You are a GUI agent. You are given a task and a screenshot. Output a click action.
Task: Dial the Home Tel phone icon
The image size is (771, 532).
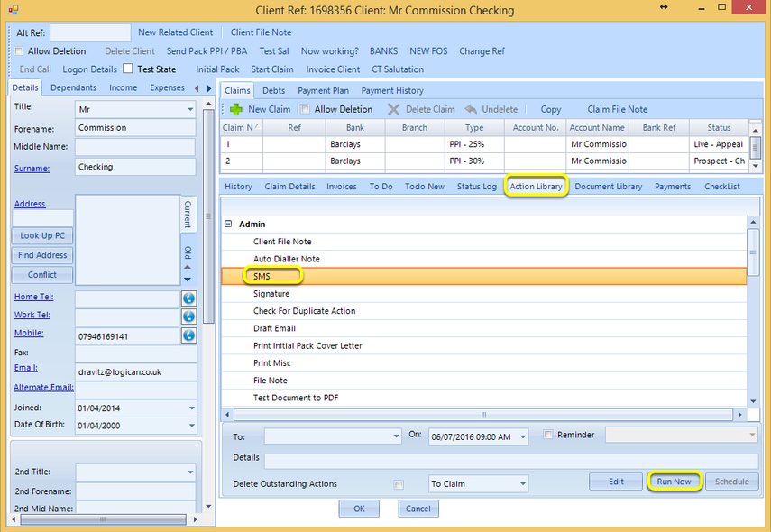(x=188, y=298)
